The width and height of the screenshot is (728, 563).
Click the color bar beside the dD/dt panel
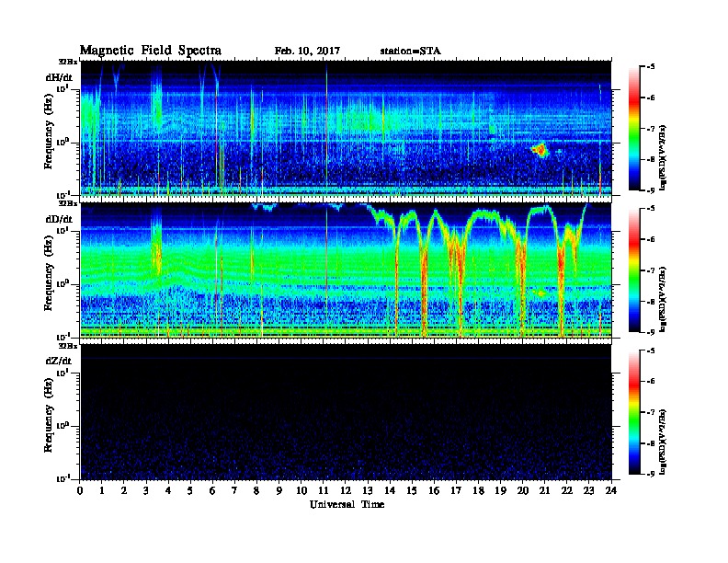(634, 270)
